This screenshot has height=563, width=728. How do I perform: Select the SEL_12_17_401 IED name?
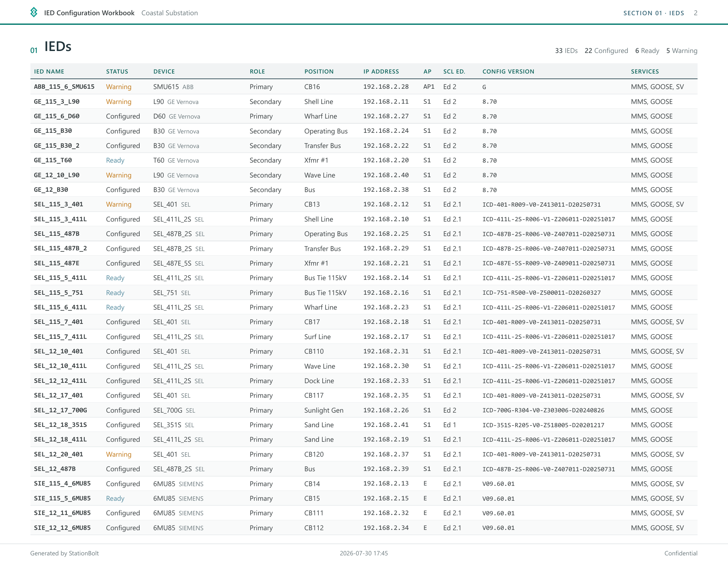click(58, 395)
